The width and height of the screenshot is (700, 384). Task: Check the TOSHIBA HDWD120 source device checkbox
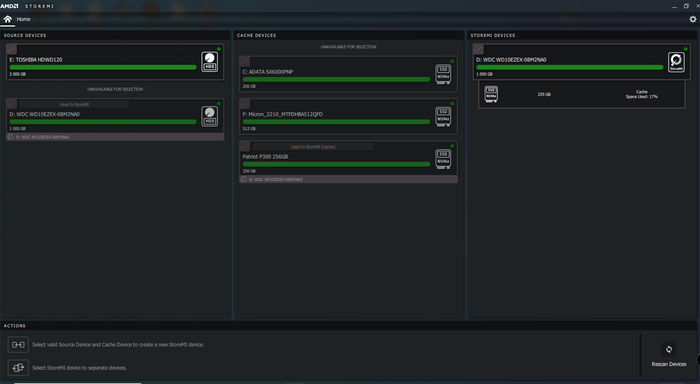tap(12, 49)
